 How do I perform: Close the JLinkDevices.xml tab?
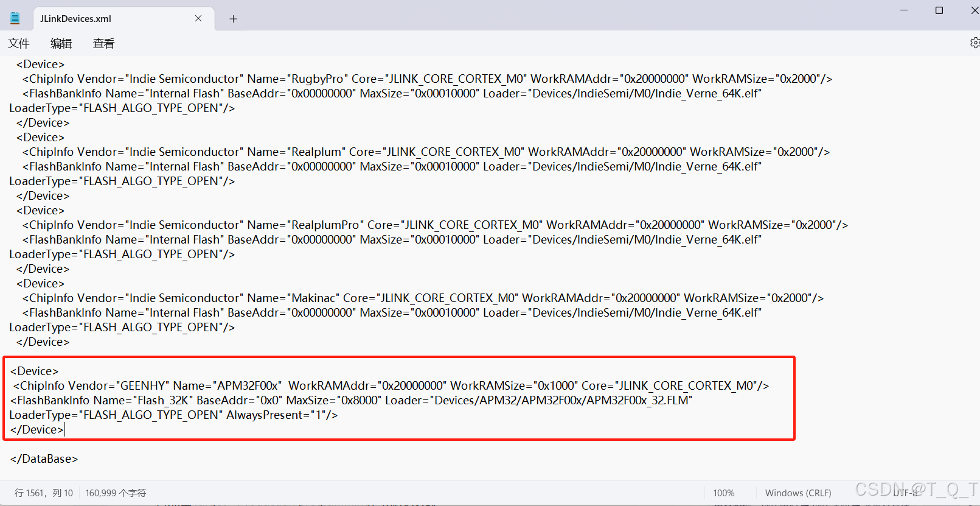coord(198,18)
